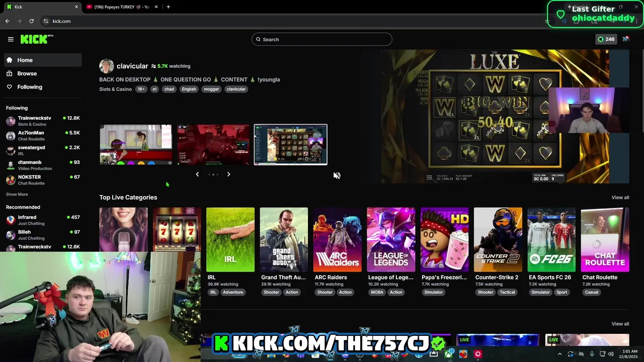Select first cartoon stream thumbnail
Viewport: 644px width, 362px height.
(135, 145)
